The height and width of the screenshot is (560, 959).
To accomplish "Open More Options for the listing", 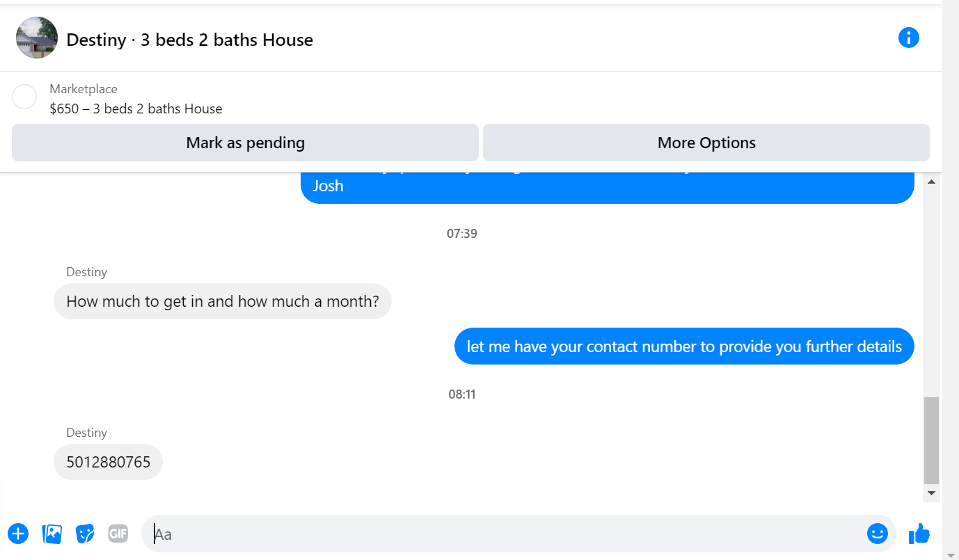I will click(x=706, y=143).
